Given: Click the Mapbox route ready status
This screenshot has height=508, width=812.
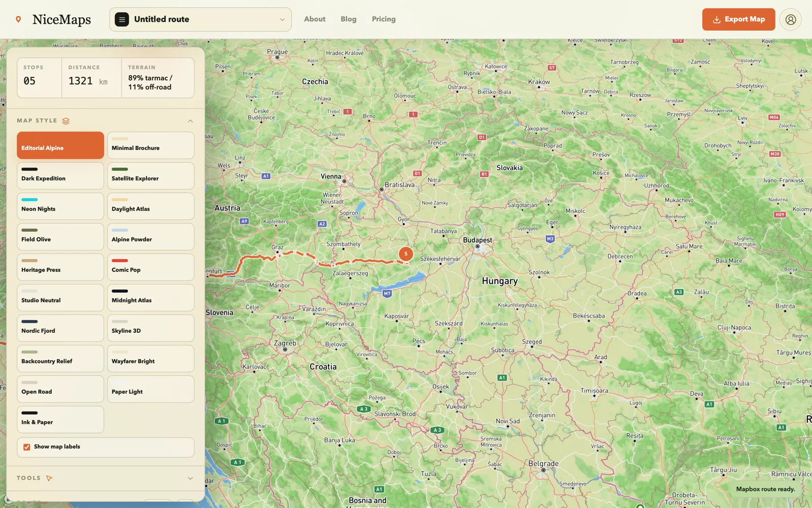Looking at the screenshot, I should (765, 489).
